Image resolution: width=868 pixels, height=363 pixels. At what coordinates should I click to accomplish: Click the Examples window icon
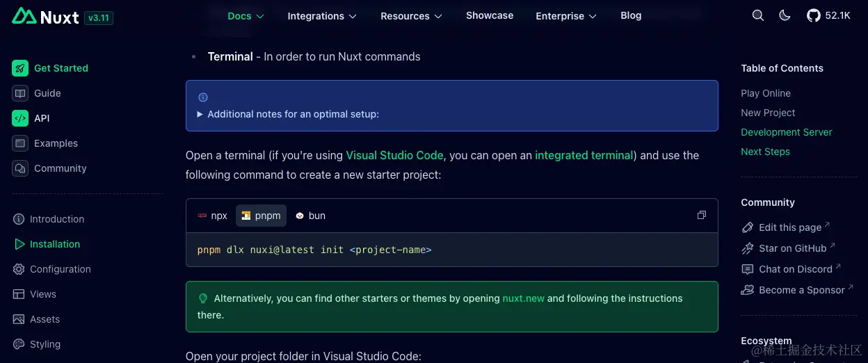[20, 143]
